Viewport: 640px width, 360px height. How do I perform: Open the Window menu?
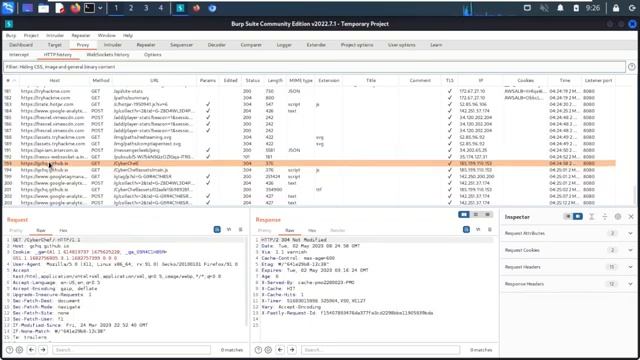(107, 36)
